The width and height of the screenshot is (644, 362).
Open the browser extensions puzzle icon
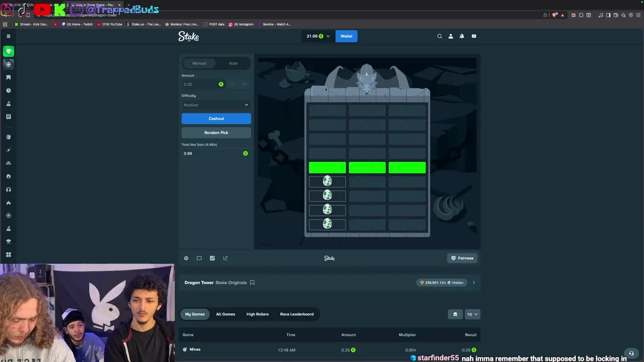coord(581,15)
